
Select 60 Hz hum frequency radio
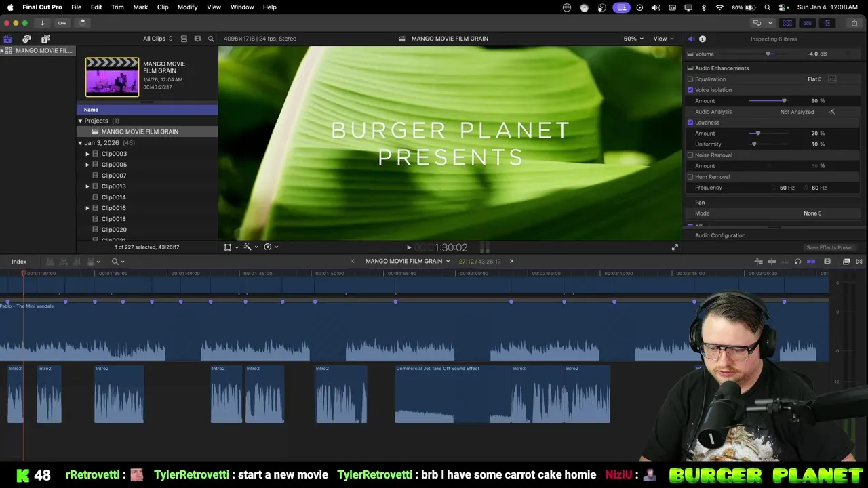click(x=806, y=188)
